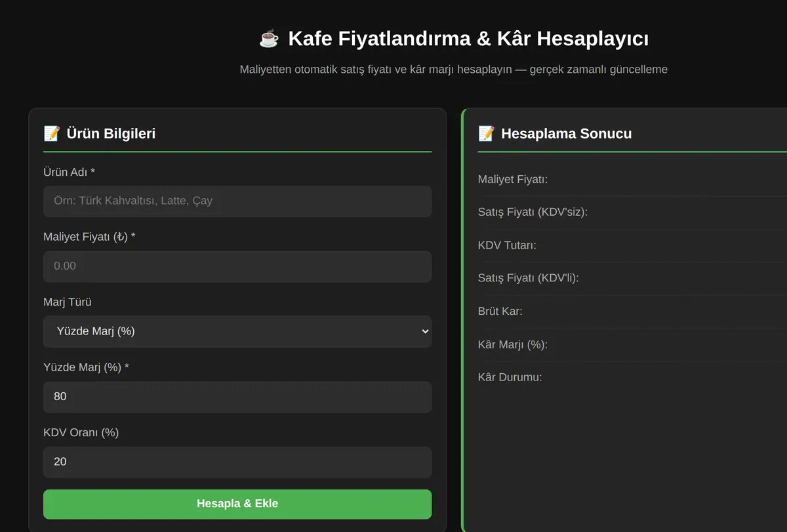Image resolution: width=787 pixels, height=532 pixels.
Task: Click the KDV Oranı (%) label
Action: point(81,432)
